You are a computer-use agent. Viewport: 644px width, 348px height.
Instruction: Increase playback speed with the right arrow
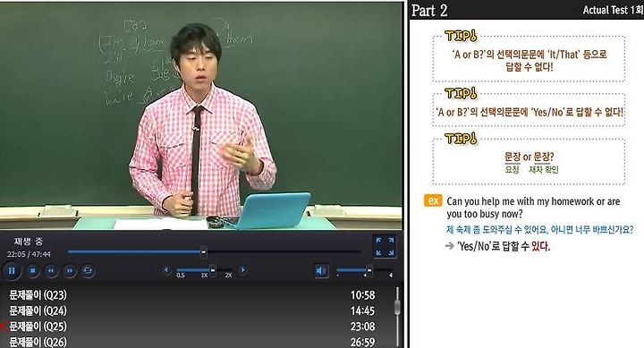pyautogui.click(x=243, y=270)
